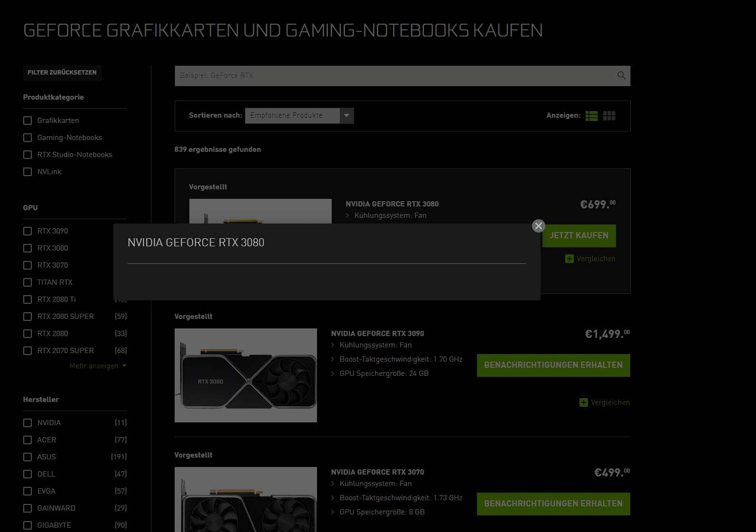This screenshot has height=532, width=756.
Task: Select the RTX 2070 SUPER filter
Action: pos(28,351)
